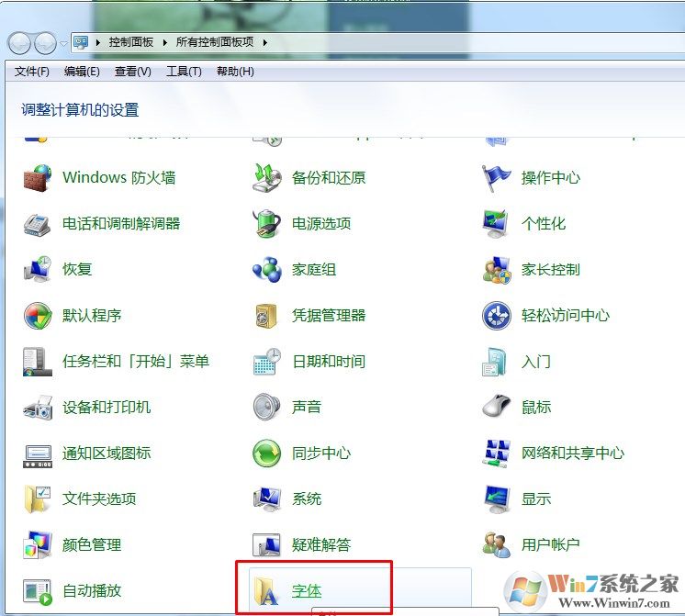Open the 入门 getting started icon
The width and height of the screenshot is (685, 616).
496,362
